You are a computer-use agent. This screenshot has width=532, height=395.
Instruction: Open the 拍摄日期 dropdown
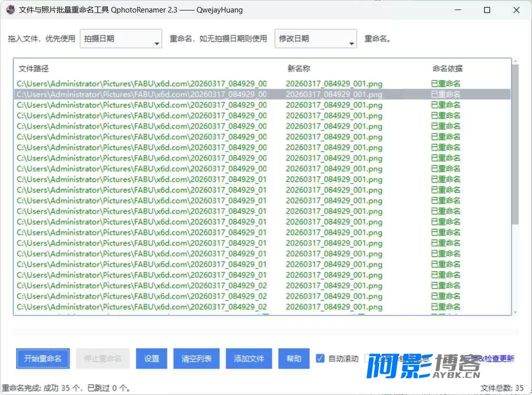pyautogui.click(x=121, y=38)
